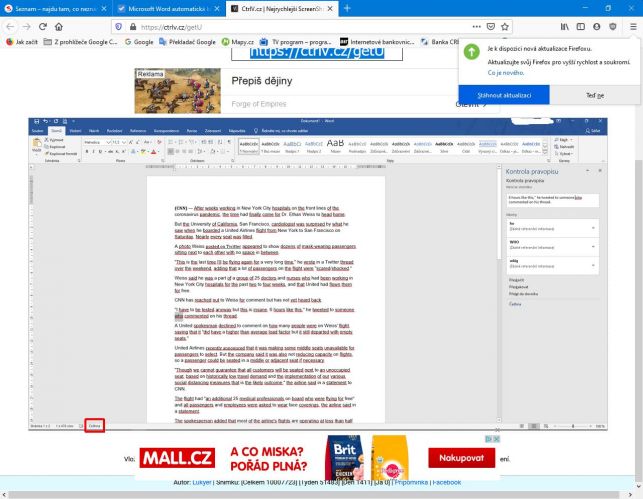Open page actions three-dot menu
This screenshot has height=499, width=643.
[476, 27]
